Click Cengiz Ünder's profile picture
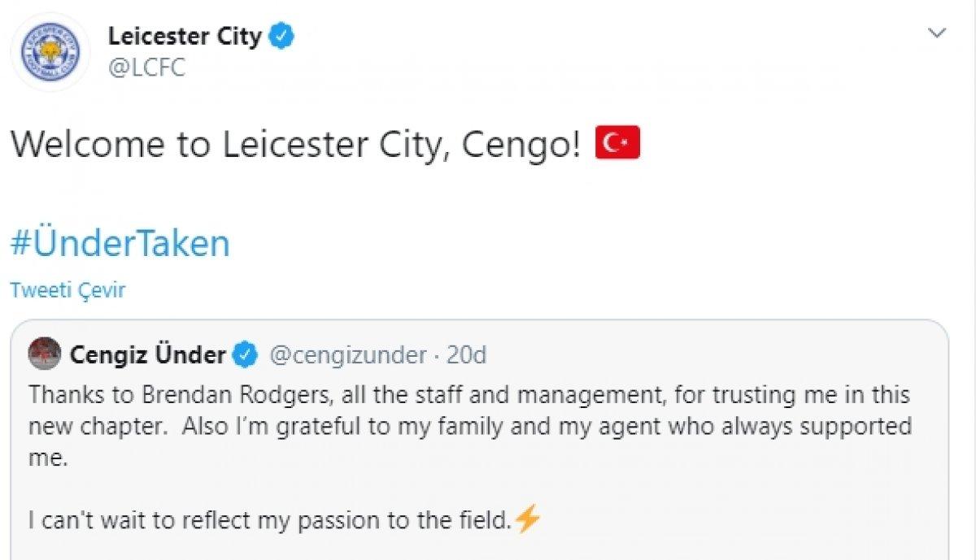 pos(46,354)
